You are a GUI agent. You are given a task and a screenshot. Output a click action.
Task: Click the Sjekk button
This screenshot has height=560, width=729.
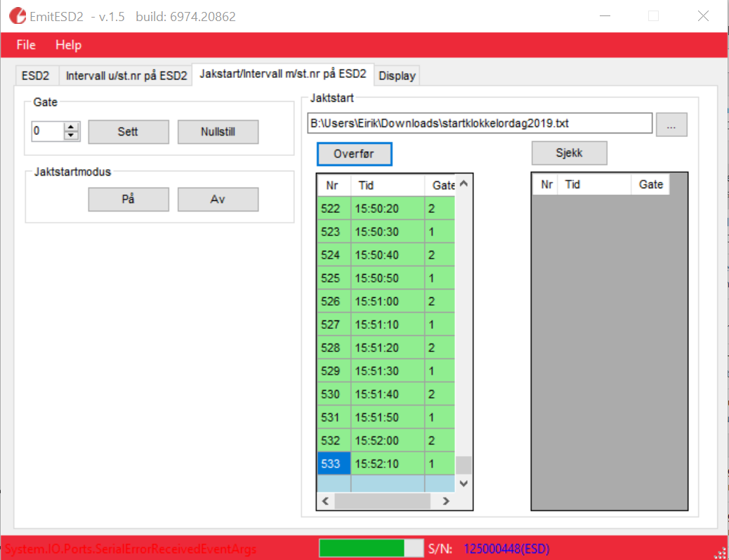coord(570,153)
